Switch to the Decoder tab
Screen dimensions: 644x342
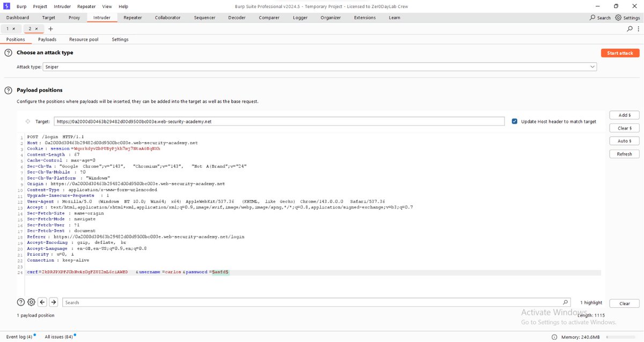(237, 18)
